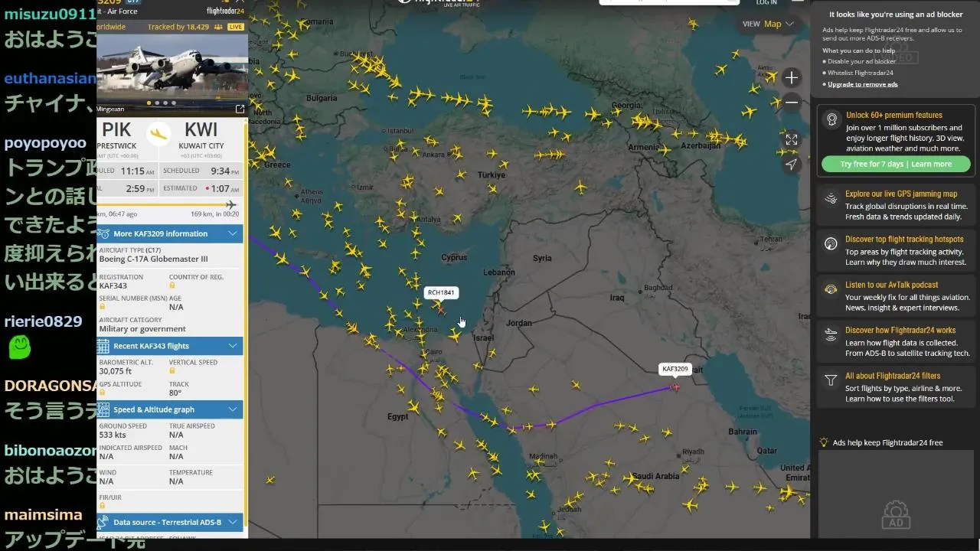
Task: Click chat user rierie0829 name
Action: coord(43,321)
